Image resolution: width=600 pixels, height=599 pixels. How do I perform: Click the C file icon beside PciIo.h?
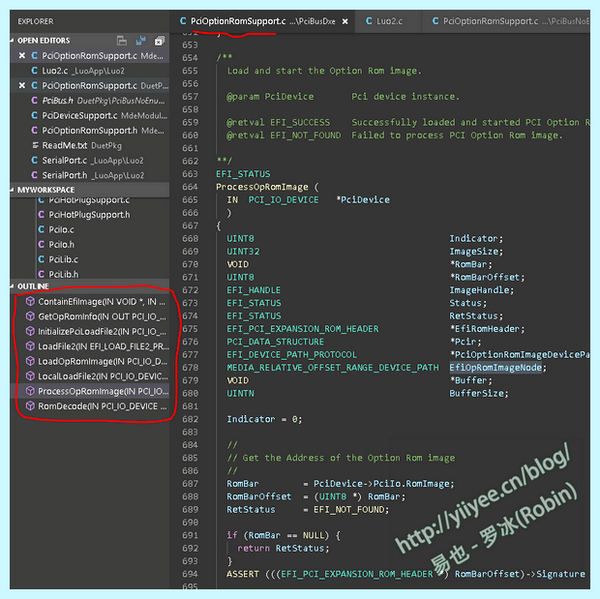point(41,245)
